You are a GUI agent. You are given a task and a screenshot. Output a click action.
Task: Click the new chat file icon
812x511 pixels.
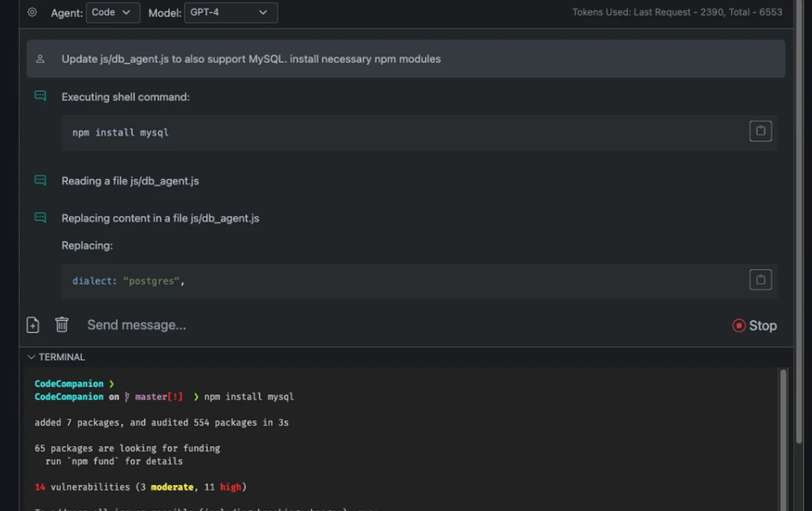[32, 325]
